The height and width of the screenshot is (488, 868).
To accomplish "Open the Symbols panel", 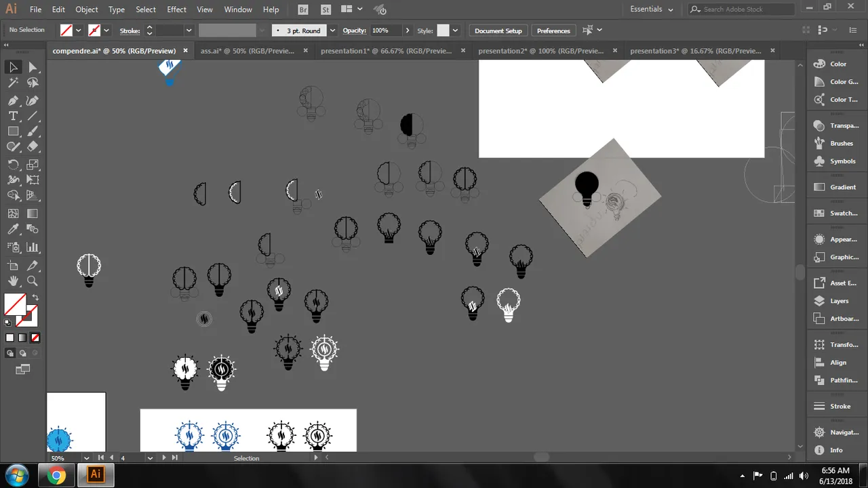I will click(x=838, y=161).
